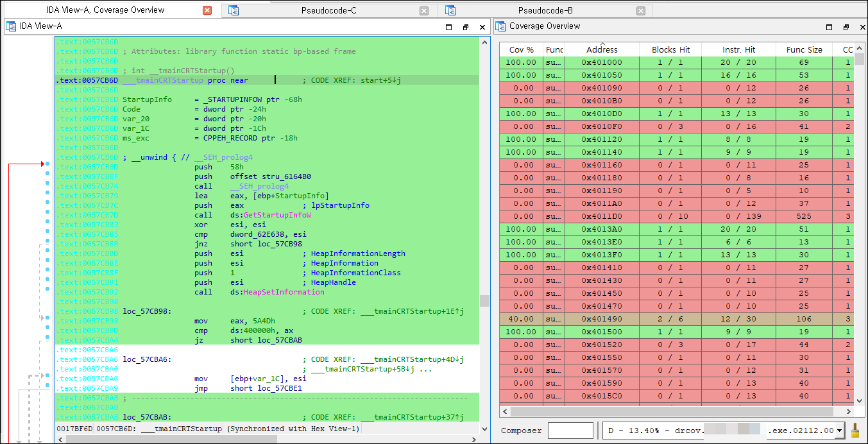Click address cell 0x401050

(x=602, y=75)
